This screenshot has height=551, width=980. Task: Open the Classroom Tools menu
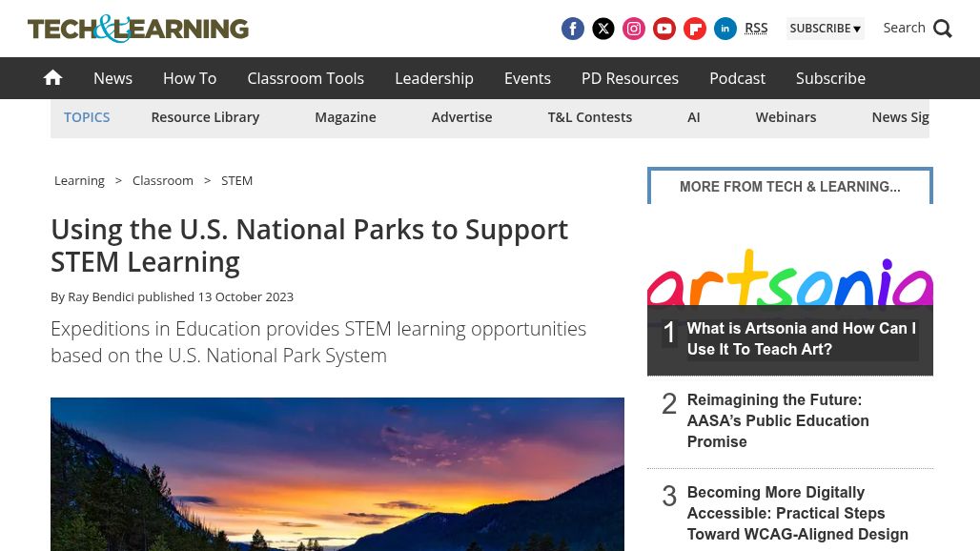point(305,78)
